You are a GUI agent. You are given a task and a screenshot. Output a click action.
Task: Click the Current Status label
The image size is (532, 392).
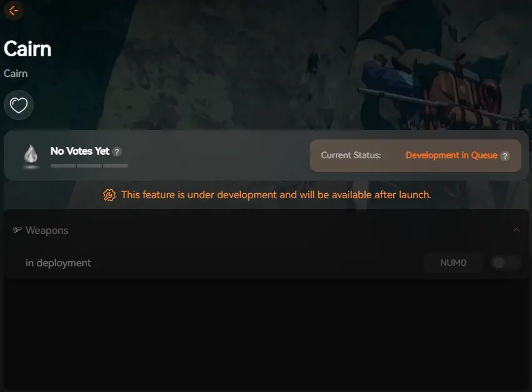click(351, 156)
